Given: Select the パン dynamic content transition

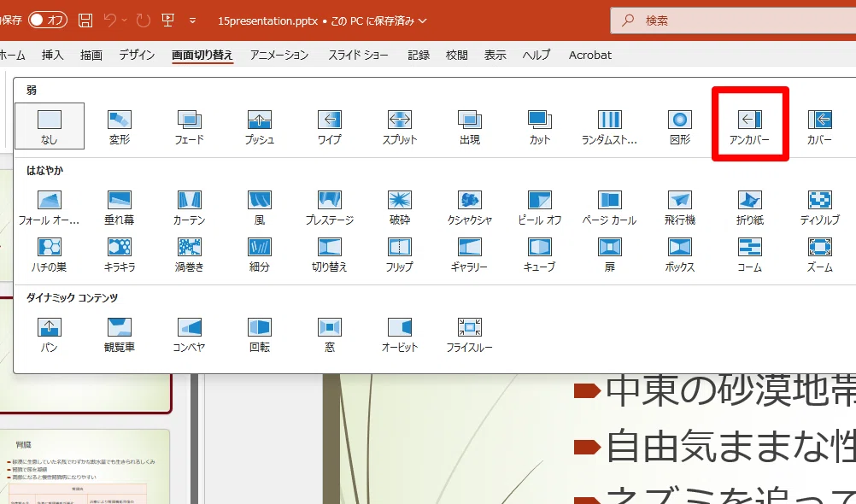Looking at the screenshot, I should 50,335.
